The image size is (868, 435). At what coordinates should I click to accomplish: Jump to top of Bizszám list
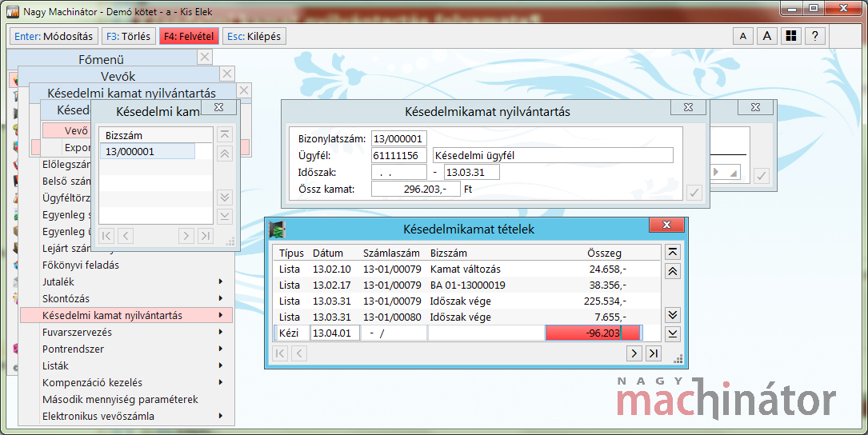pos(225,134)
